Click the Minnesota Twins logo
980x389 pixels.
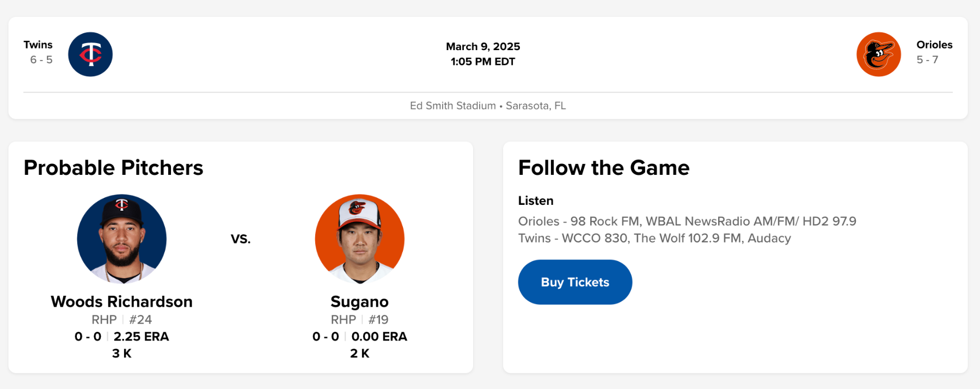point(90,54)
